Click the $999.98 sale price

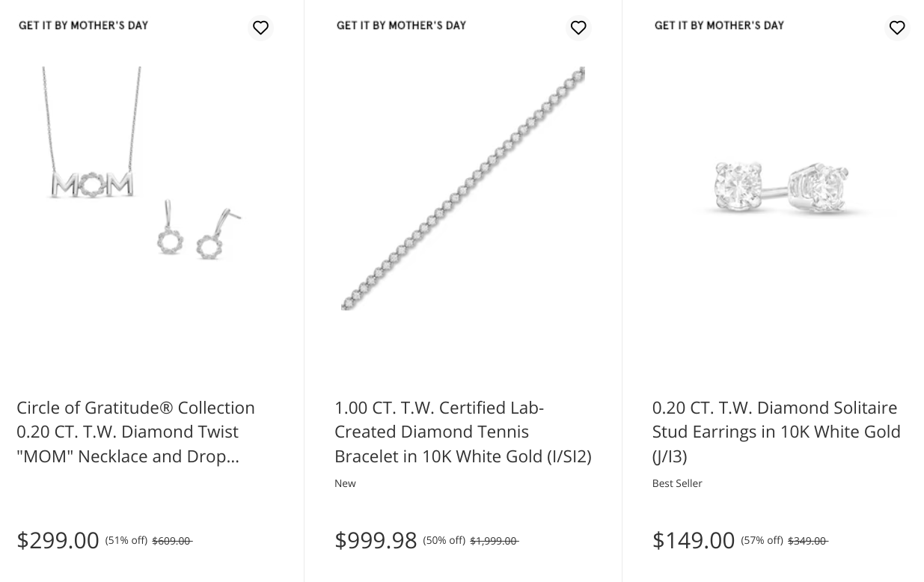click(376, 539)
